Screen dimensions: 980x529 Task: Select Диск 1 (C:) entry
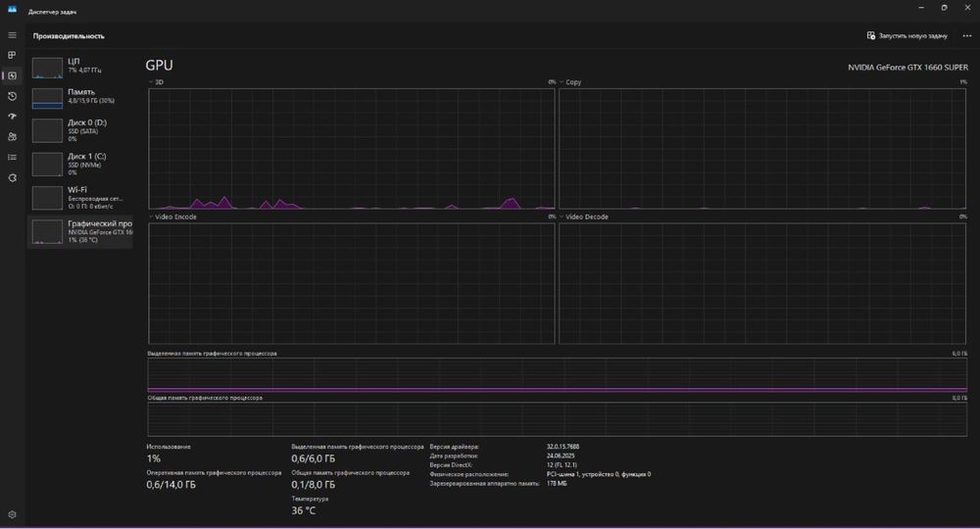point(80,165)
